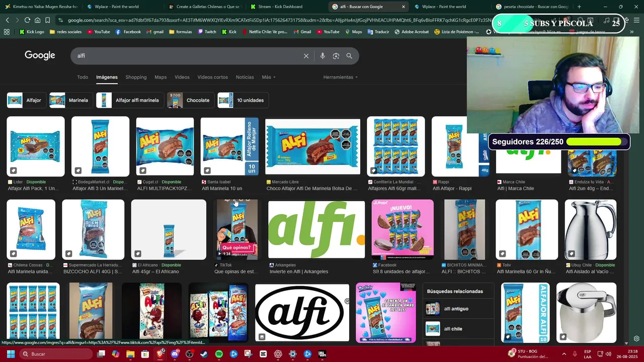The width and height of the screenshot is (644, 362).
Task: Open the Lista de Pokémon bookmark
Action: [456, 32]
